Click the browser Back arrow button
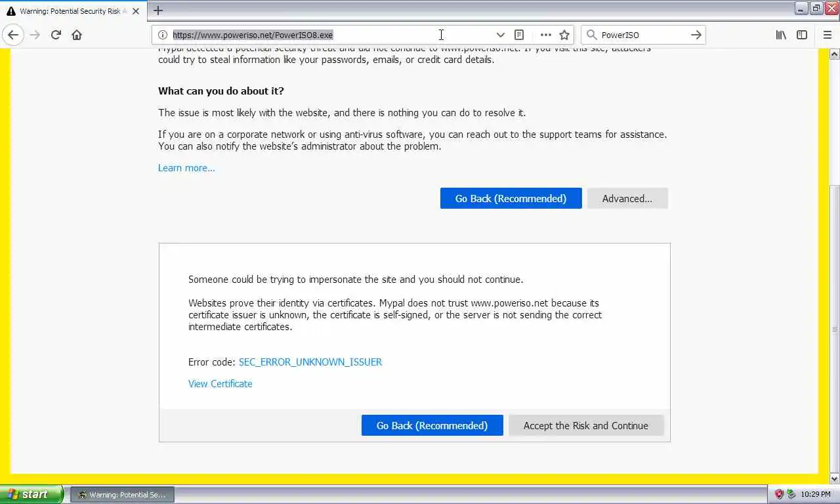The height and width of the screenshot is (504, 840). (x=12, y=35)
